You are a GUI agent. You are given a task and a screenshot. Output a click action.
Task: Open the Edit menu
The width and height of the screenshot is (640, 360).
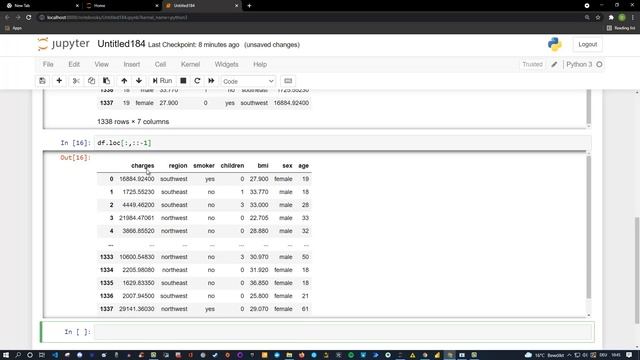[x=74, y=64]
